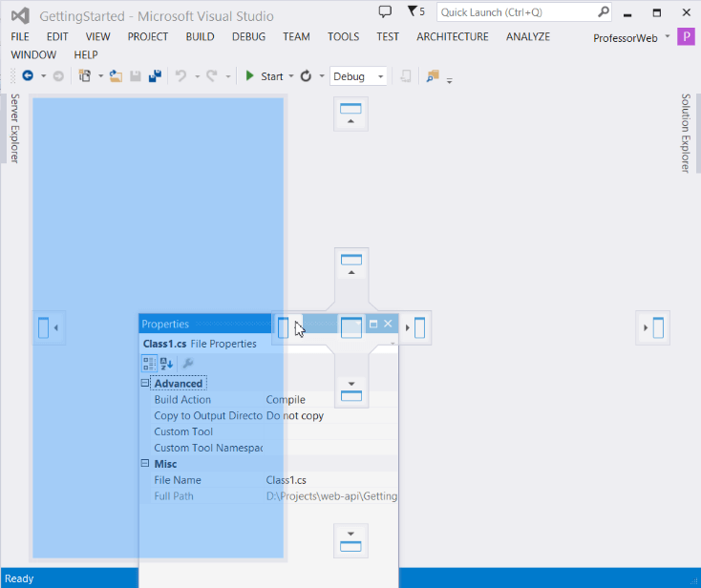
Task: Click the Visual Studio logo icon
Action: tap(21, 15)
